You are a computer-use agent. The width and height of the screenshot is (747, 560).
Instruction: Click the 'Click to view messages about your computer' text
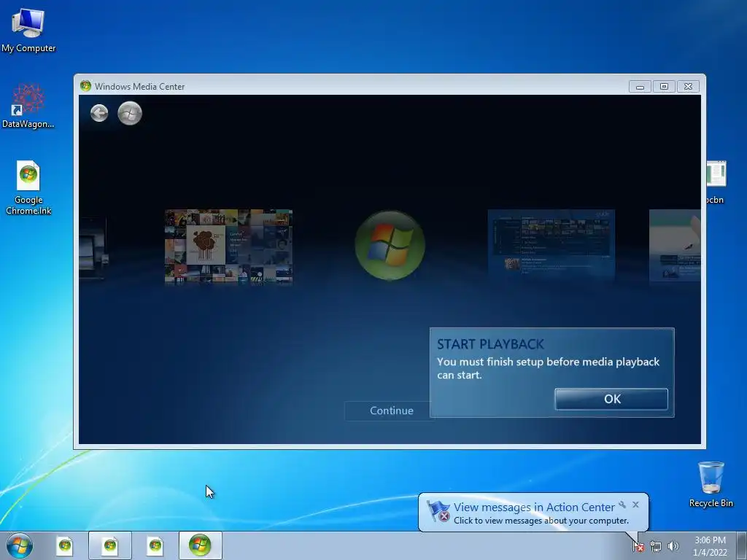point(541,521)
